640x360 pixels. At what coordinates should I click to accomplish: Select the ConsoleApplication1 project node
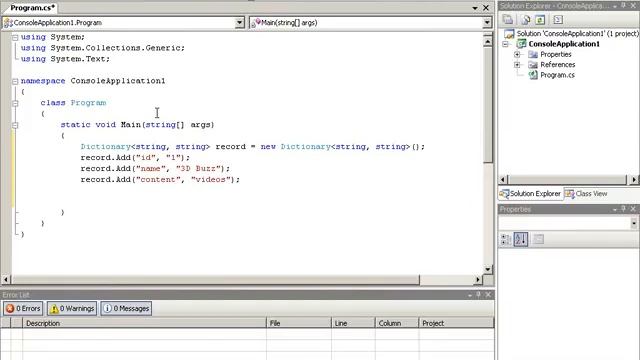click(x=558, y=44)
